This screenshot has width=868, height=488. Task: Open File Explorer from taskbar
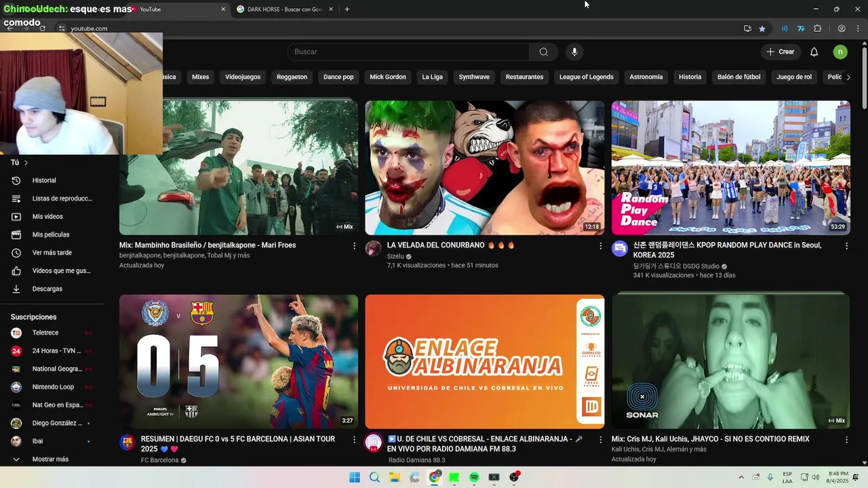395,477
